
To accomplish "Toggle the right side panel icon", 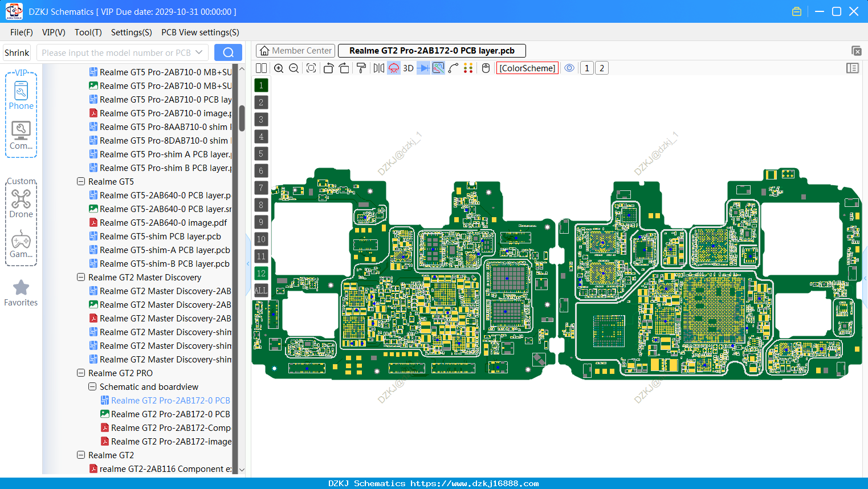I will 853,68.
